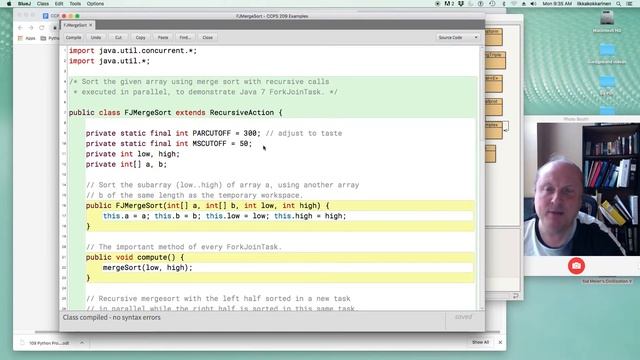Click the PARCUTOFF = 300 declaration line
Image resolution: width=640 pixels, height=360 pixels.
pyautogui.click(x=214, y=133)
